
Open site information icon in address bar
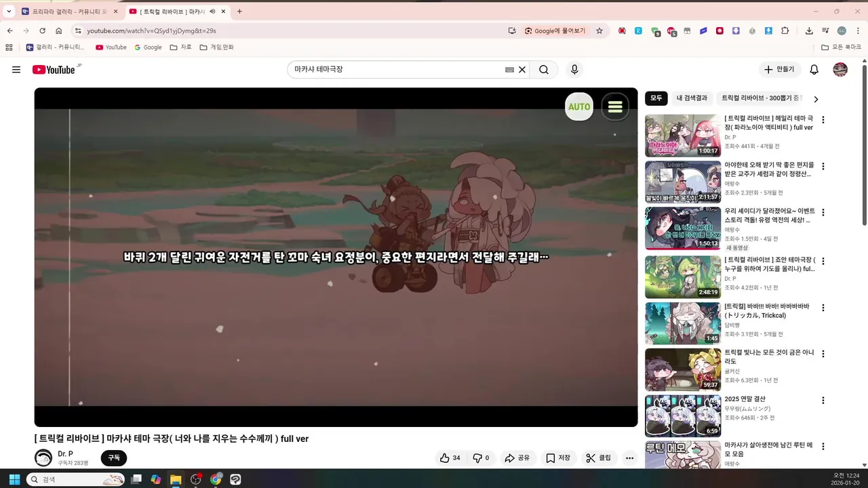pos(78,30)
